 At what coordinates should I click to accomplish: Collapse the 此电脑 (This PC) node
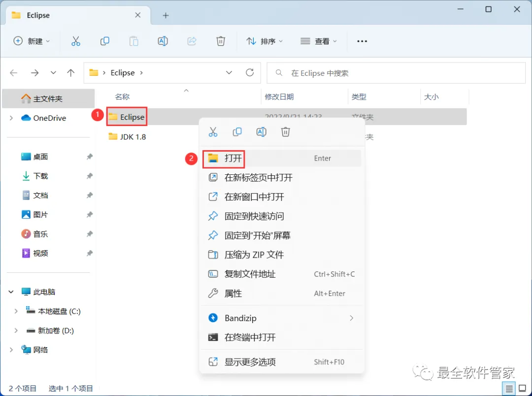(x=11, y=292)
